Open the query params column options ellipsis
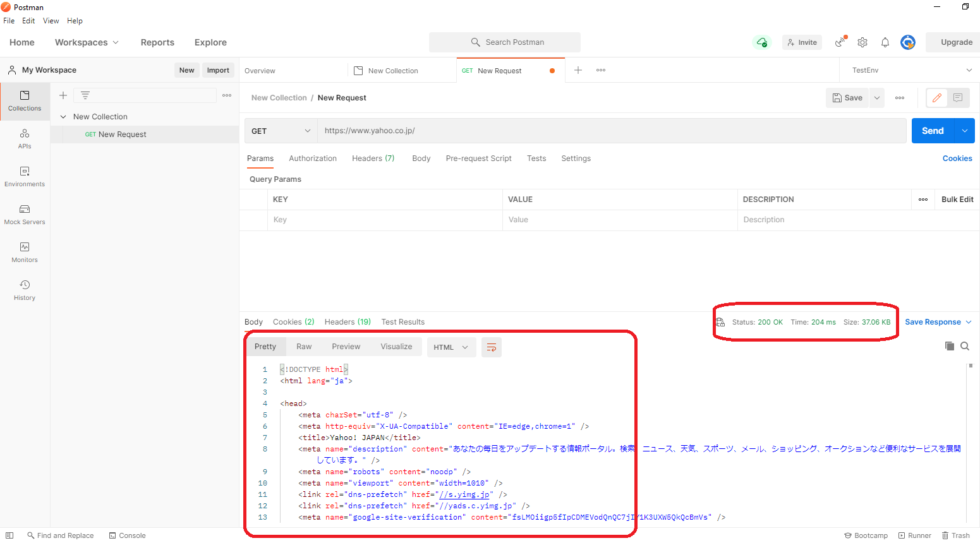The height and width of the screenshot is (543, 980). 923,200
